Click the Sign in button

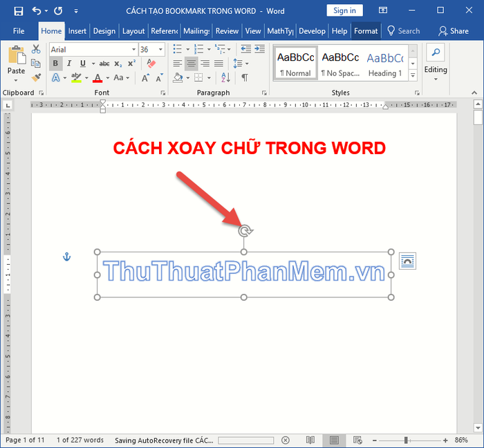[x=344, y=11]
